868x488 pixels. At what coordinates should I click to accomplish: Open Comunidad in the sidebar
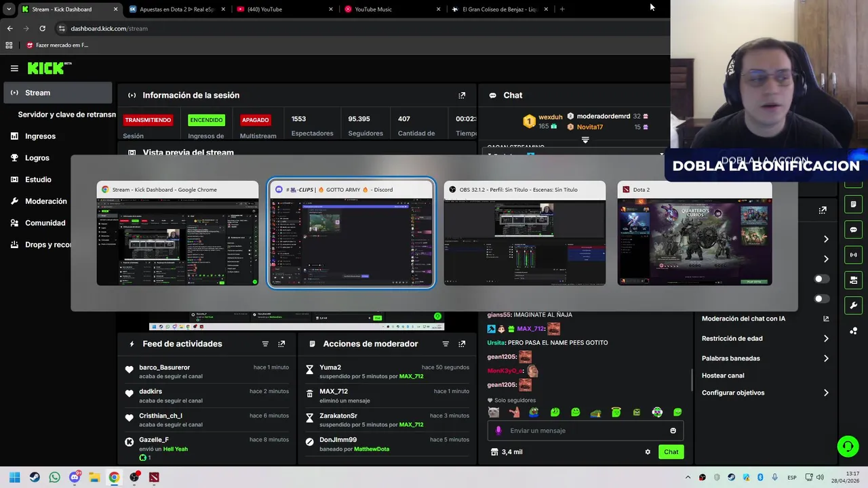37,223
